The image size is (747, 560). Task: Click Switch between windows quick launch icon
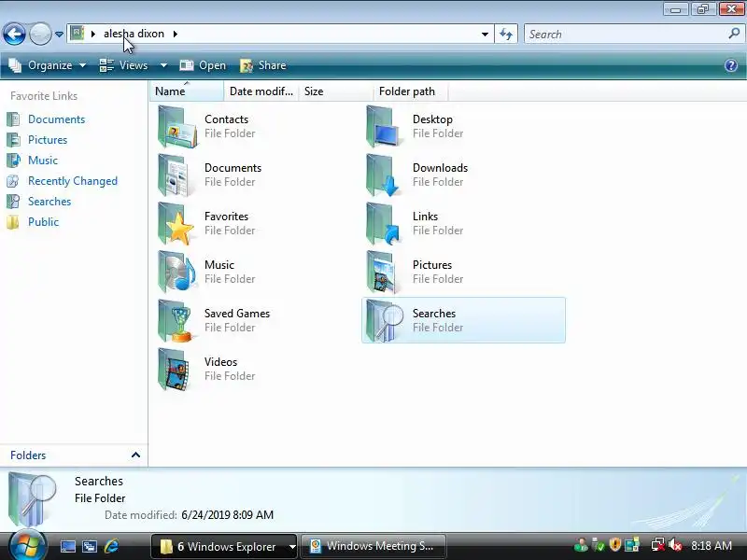89,546
